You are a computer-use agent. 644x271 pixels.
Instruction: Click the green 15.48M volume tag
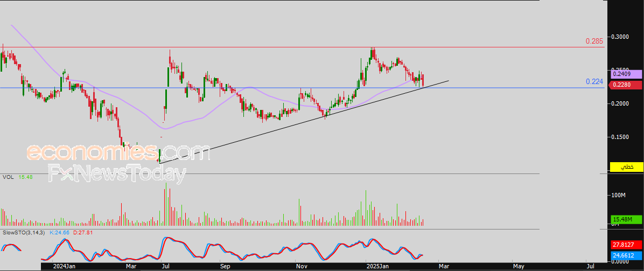626,220
